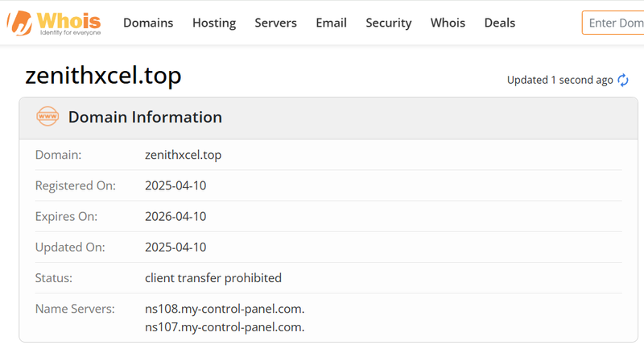Select the Domain value zenithxcel.top
The image size is (644, 345).
pyautogui.click(x=184, y=155)
